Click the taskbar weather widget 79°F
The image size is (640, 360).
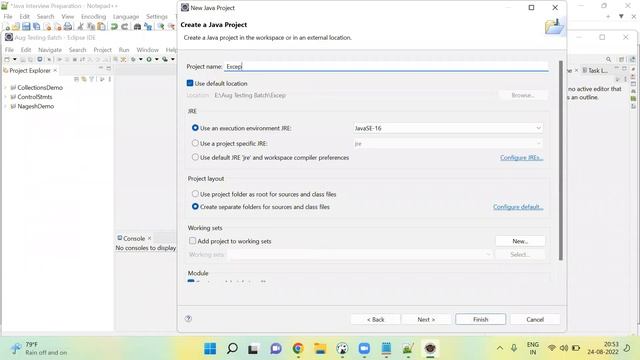[39, 348]
